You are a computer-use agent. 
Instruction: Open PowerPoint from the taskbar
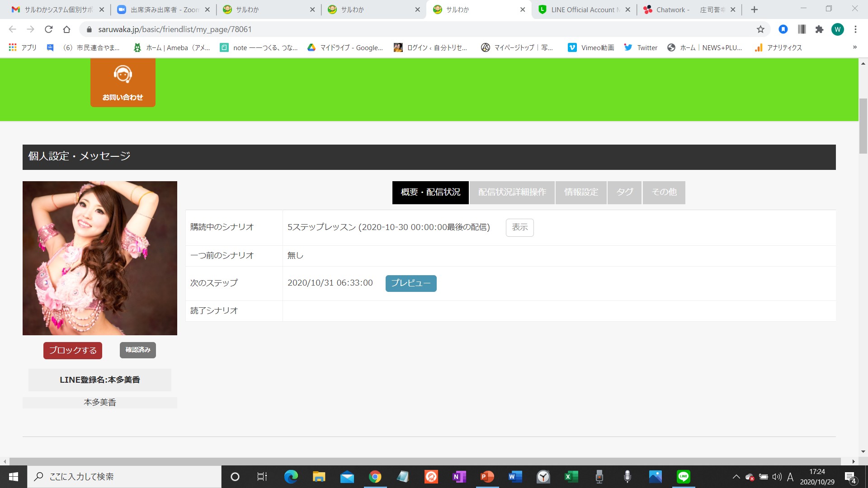[487, 477]
